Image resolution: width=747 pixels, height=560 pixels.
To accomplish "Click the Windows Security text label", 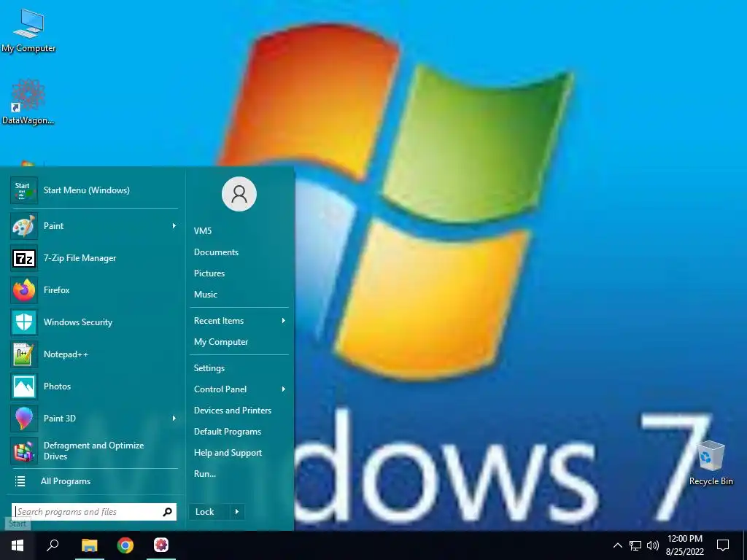I will [x=78, y=322].
